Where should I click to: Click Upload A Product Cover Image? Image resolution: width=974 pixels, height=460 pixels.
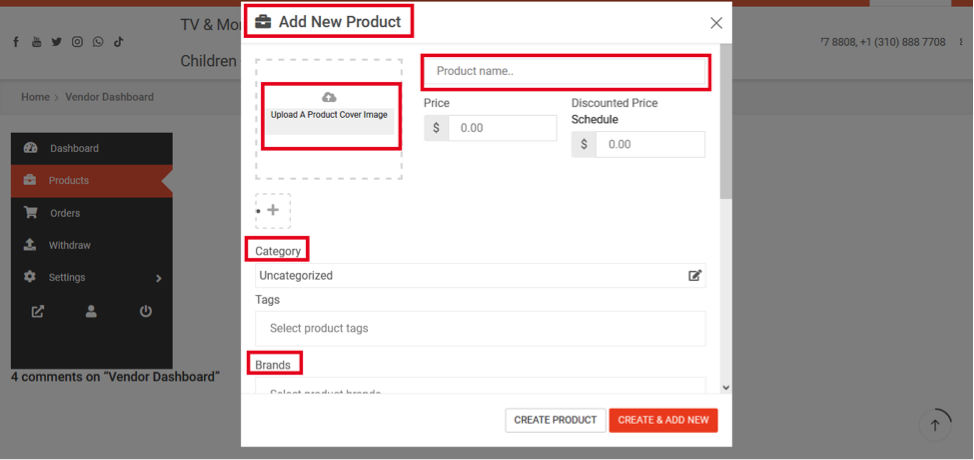coord(329,115)
